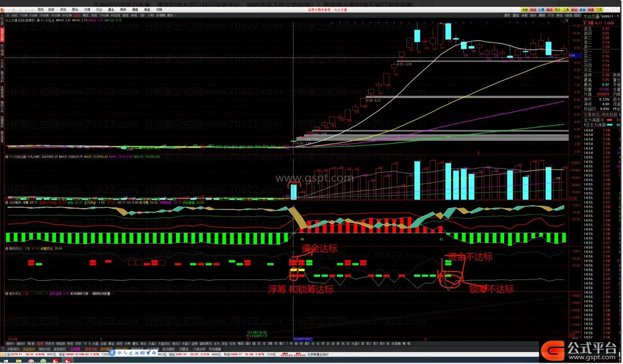Click the 下页 next page button
The width and height of the screenshot is (623, 364).
(x=599, y=10)
